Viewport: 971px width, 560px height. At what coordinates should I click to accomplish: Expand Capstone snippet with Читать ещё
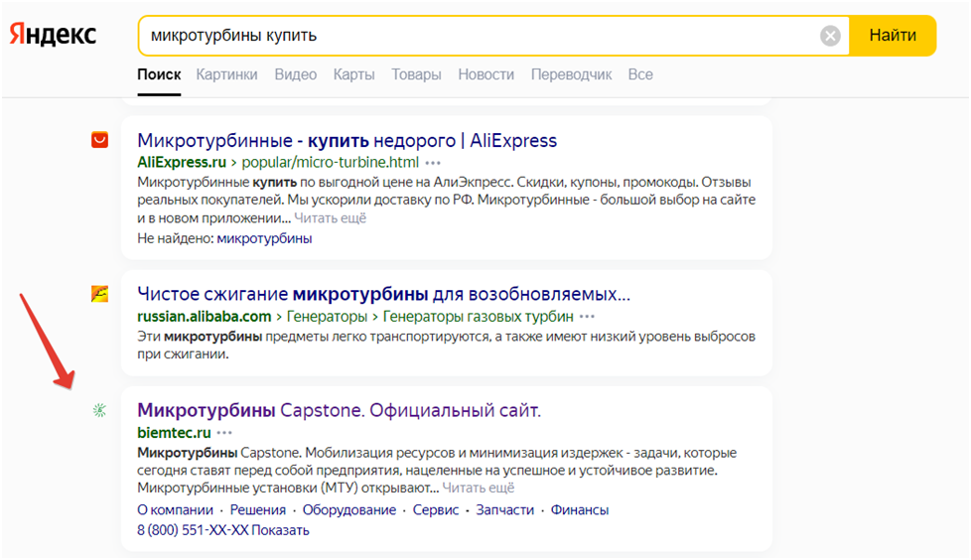click(x=479, y=489)
